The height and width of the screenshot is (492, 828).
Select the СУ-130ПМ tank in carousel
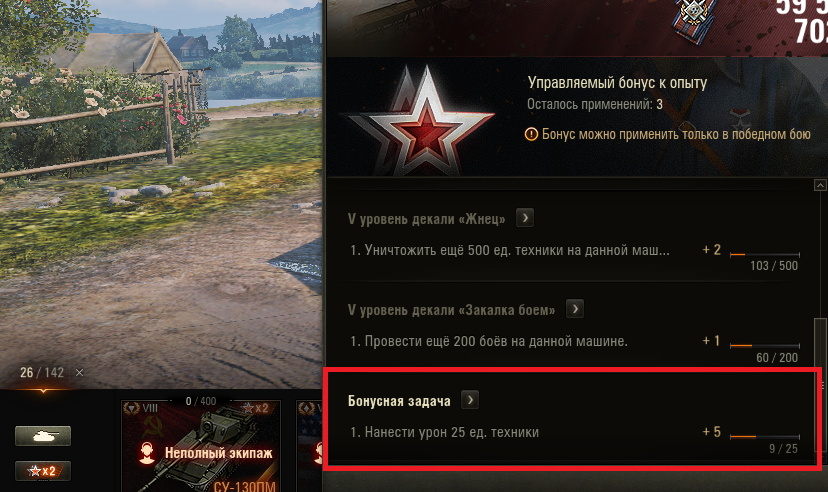point(201,446)
